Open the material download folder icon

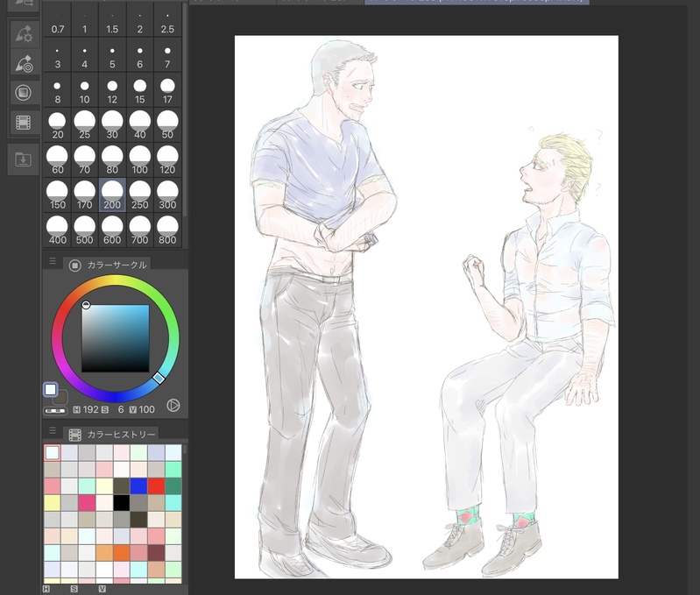tap(23, 159)
